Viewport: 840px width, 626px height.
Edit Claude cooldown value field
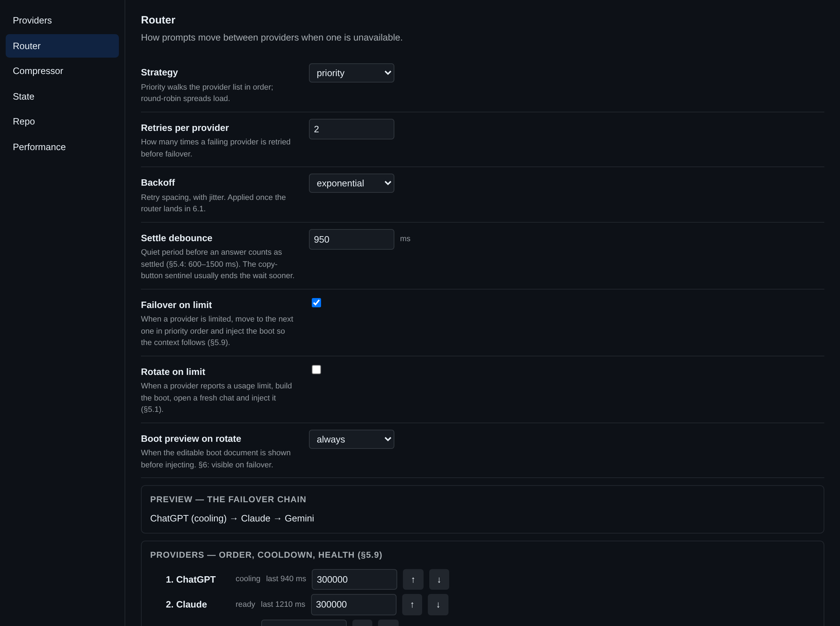click(353, 604)
